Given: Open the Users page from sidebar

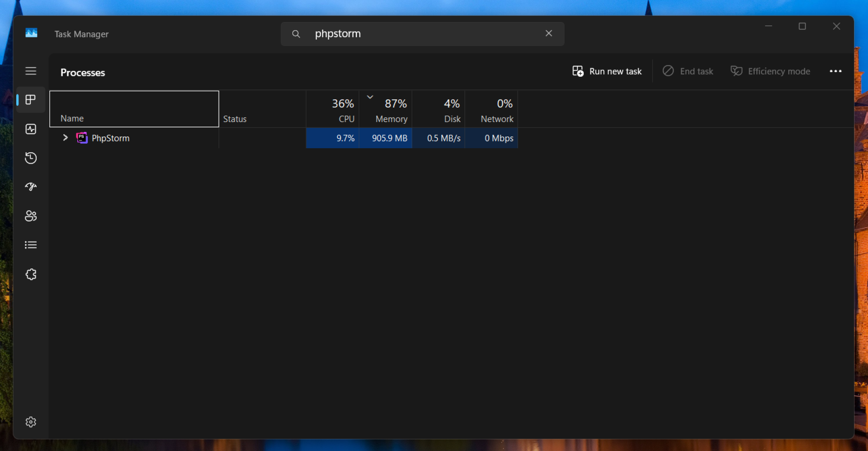Looking at the screenshot, I should pos(31,216).
